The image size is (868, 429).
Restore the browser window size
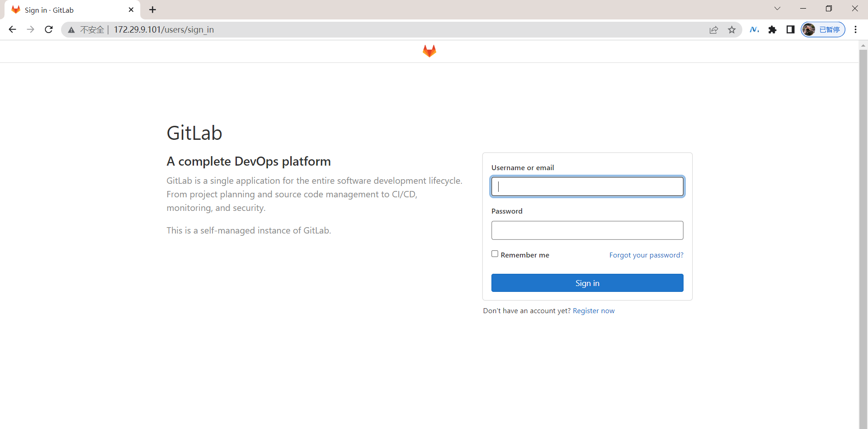pyautogui.click(x=829, y=9)
